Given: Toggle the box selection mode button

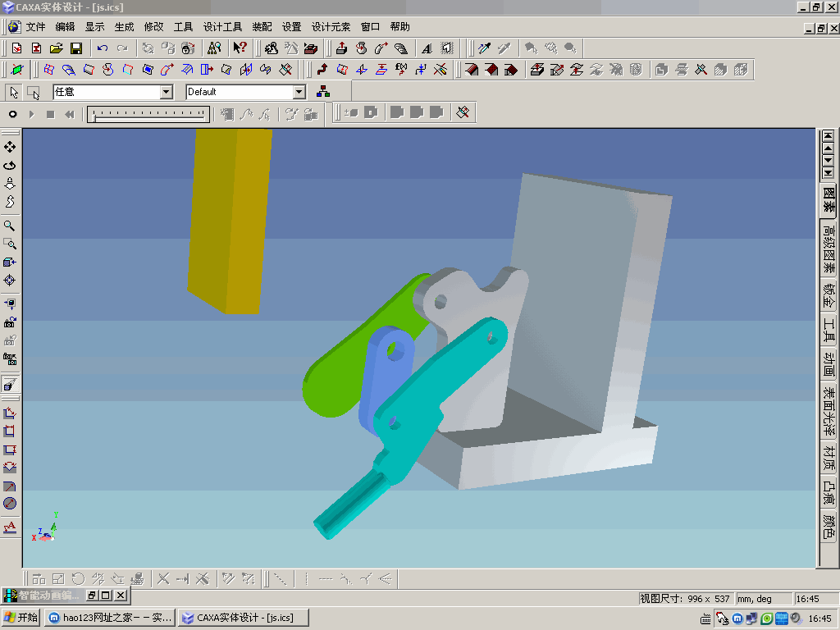Looking at the screenshot, I should coord(33,92).
